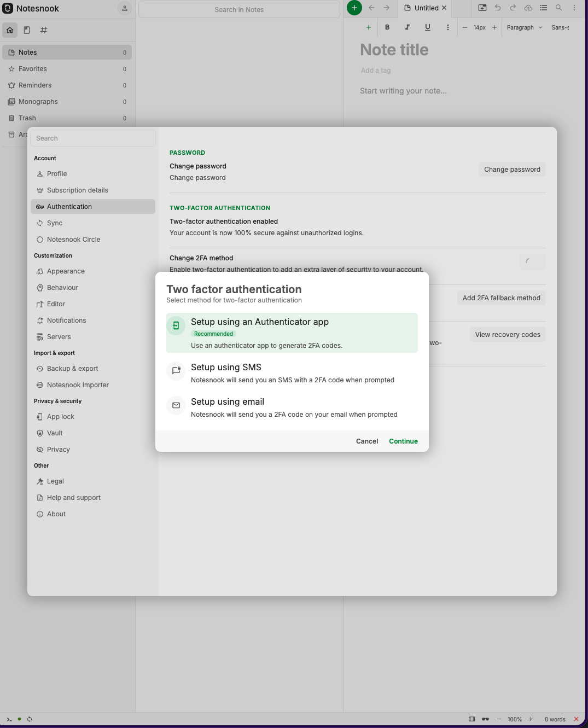588x728 pixels.
Task: Open Notesnook Circle settings
Action: (93, 240)
